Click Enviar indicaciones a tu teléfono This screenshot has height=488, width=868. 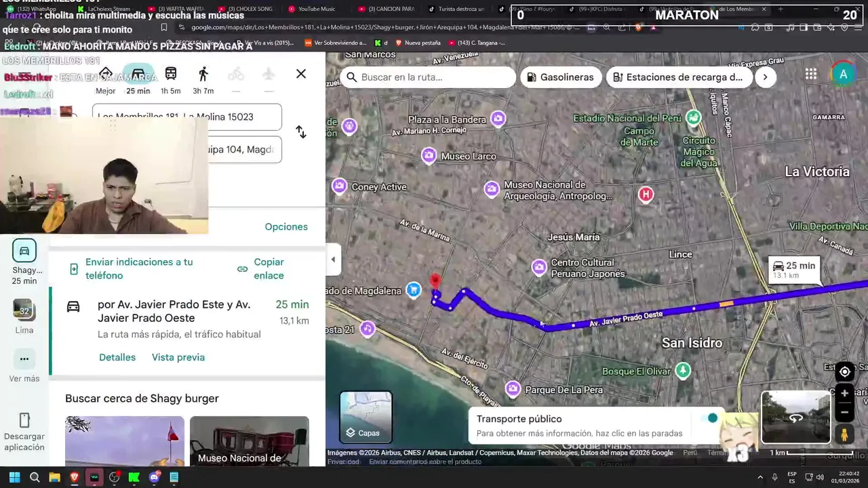[x=138, y=269]
